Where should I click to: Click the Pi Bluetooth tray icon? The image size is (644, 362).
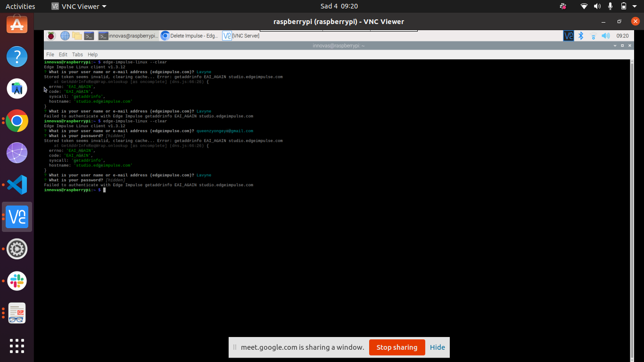click(581, 36)
